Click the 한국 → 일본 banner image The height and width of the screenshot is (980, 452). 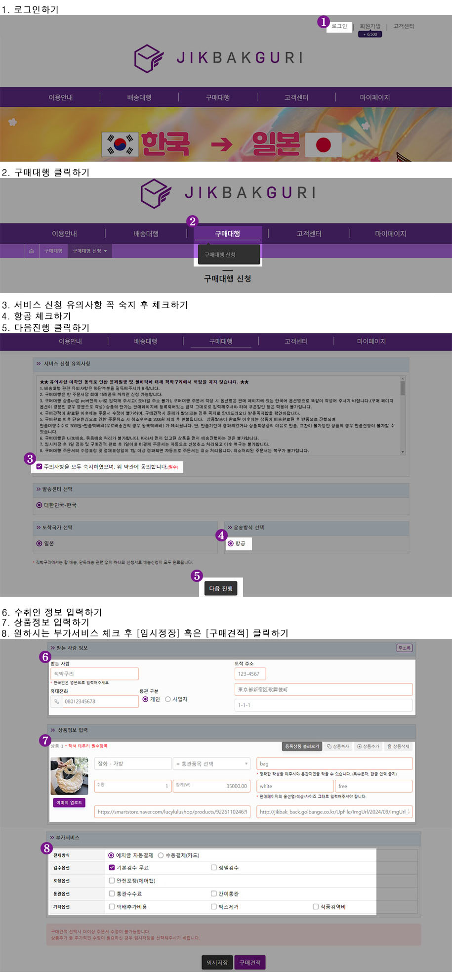(x=226, y=134)
